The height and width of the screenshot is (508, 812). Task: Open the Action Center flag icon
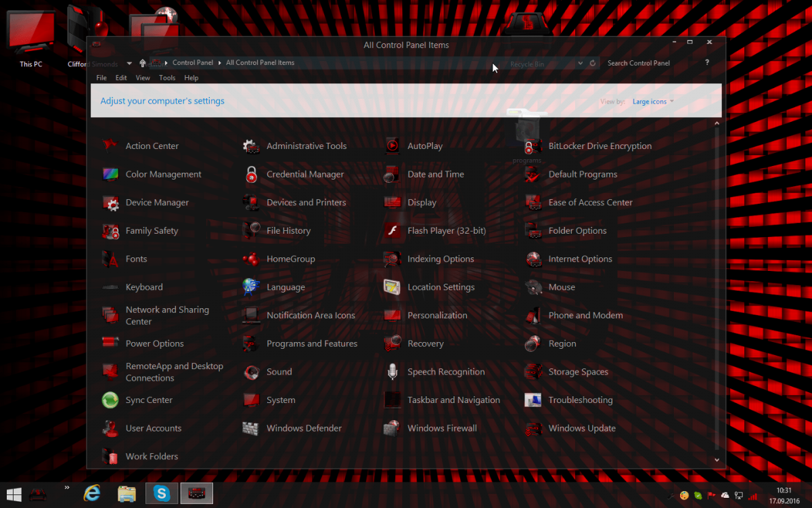coord(110,146)
